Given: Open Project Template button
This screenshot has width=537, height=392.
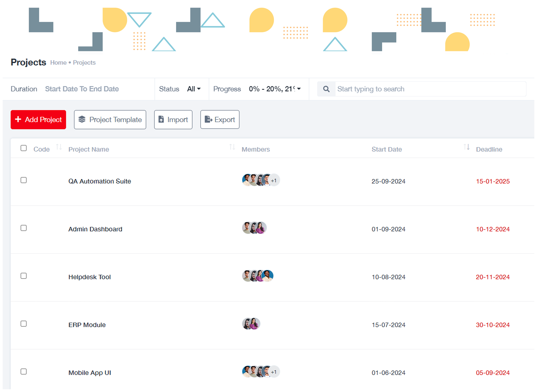Looking at the screenshot, I should pos(110,120).
